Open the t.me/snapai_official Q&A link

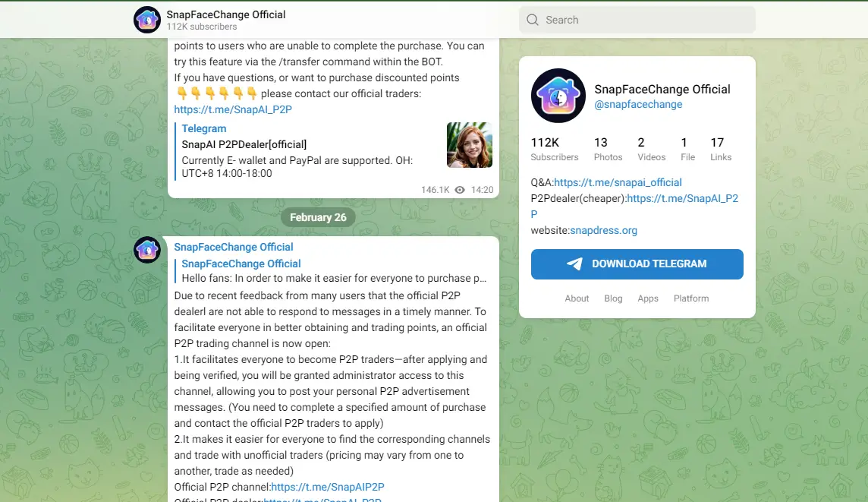[618, 182]
